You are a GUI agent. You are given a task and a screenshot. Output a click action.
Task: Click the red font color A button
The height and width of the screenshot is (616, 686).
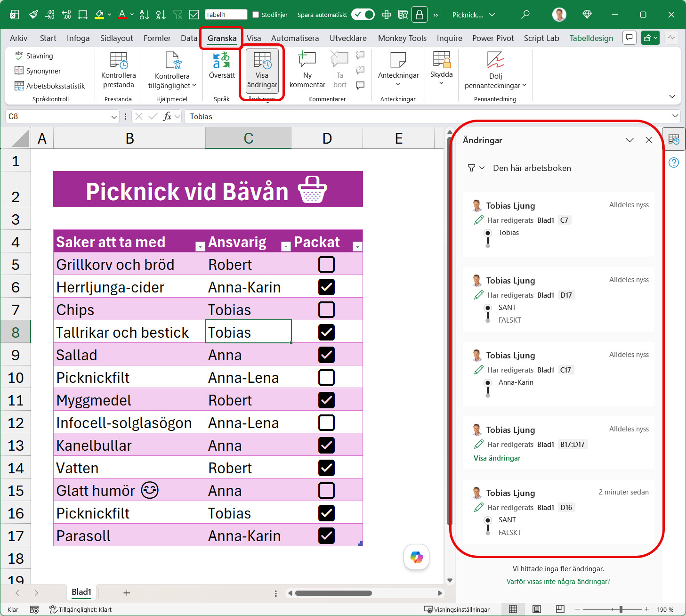click(122, 15)
